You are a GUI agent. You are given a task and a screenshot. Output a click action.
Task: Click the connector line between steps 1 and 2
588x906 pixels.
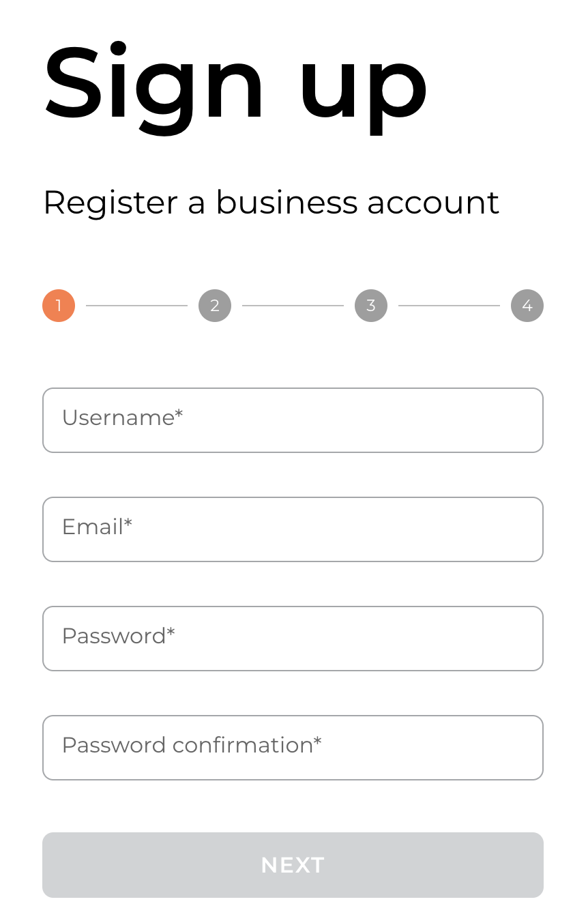(136, 306)
